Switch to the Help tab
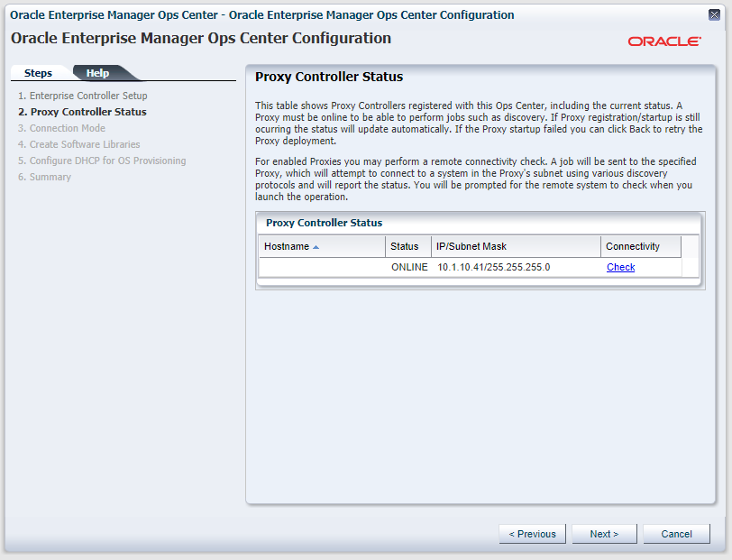Screen dimensions: 732x560 click(x=97, y=73)
